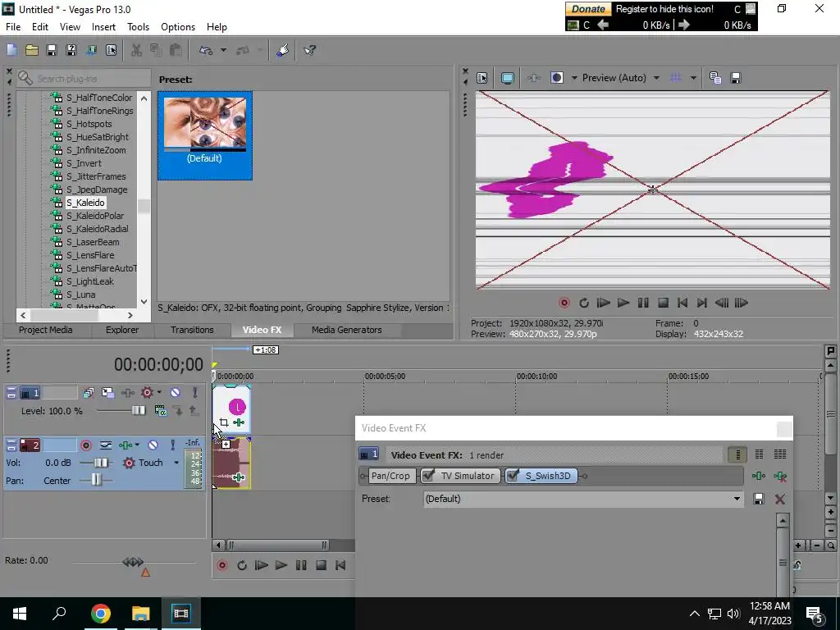Click the Split Screen View icon
The width and height of the screenshot is (840, 630).
[557, 78]
